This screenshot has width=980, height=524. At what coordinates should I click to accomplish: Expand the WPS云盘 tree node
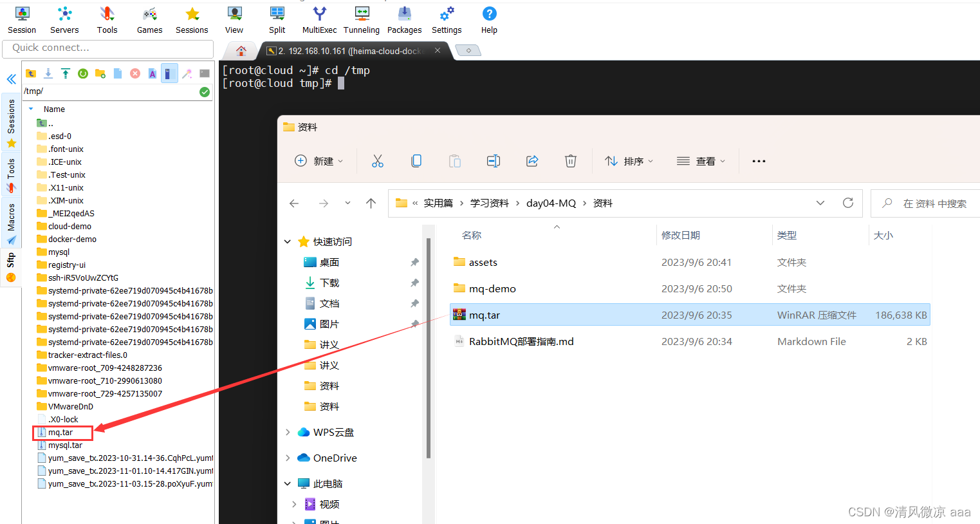(x=288, y=433)
